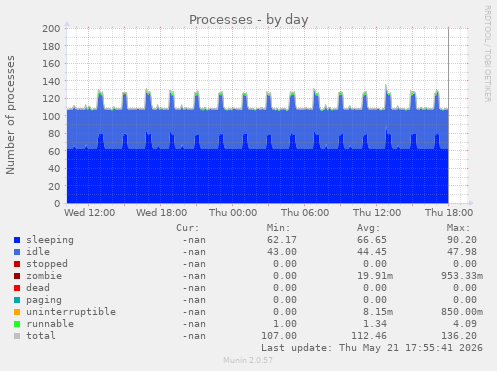Click the 'Thu 06:00' x-axis label
The width and height of the screenshot is (497, 371).
click(x=305, y=213)
